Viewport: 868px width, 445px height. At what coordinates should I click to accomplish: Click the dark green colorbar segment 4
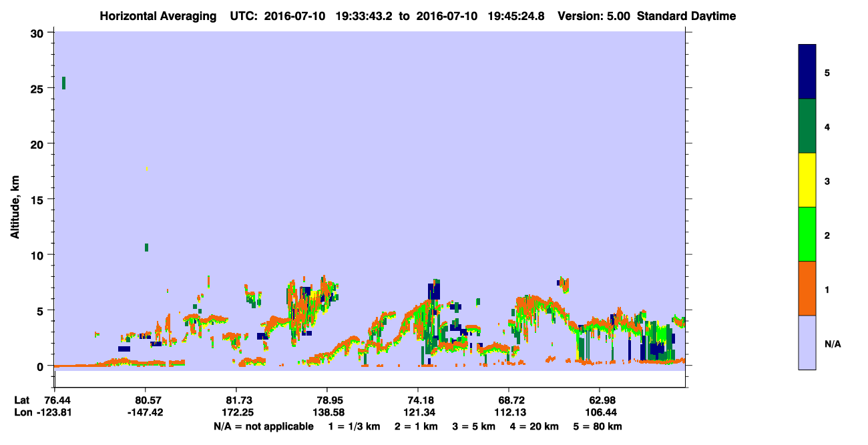[807, 126]
